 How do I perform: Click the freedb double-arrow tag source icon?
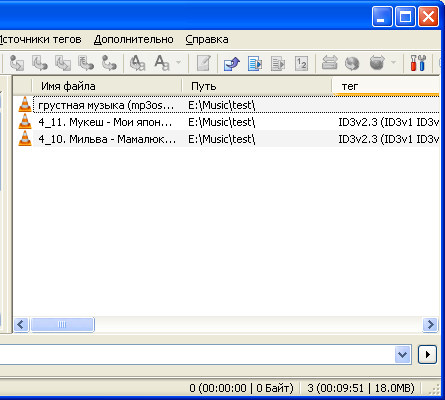coord(329,63)
